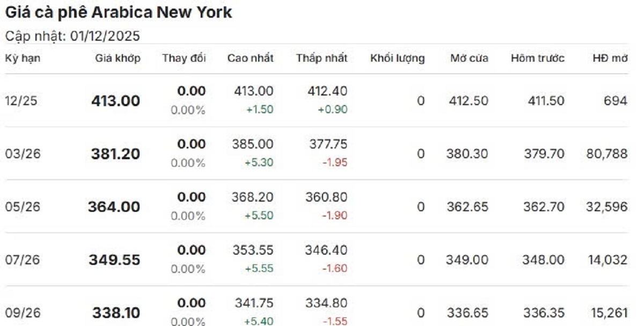Click the 362.65 opening price cell
This screenshot has height=326, width=644.
467,207
